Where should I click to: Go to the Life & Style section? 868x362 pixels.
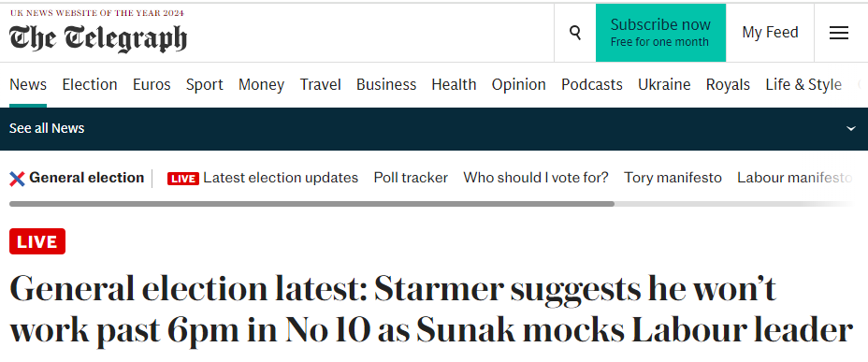(x=803, y=85)
